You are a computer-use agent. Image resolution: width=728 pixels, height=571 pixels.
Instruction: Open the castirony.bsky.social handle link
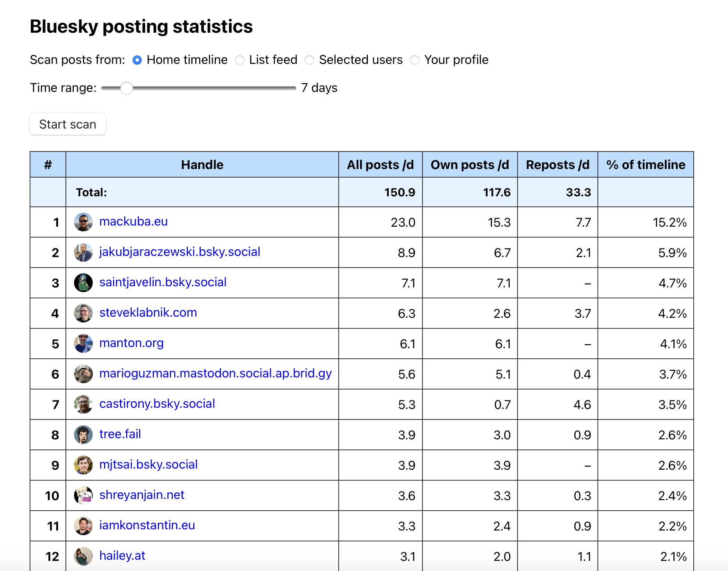pos(157,404)
